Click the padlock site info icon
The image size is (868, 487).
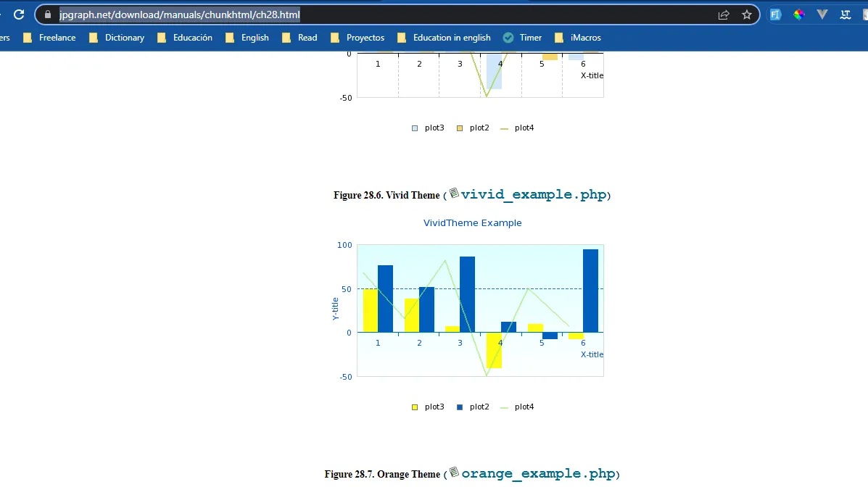click(48, 15)
